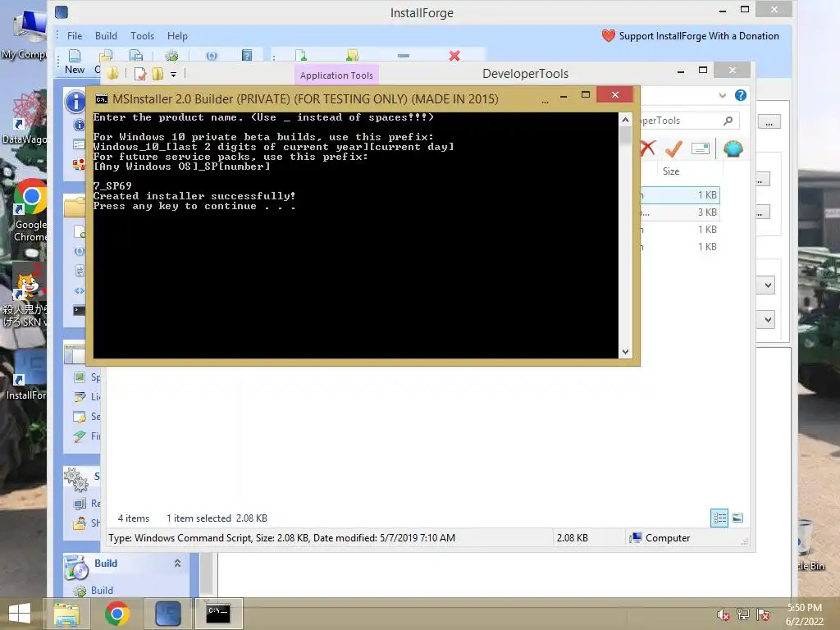Switch to InstallForge via taskbar button
The image size is (840, 630).
pyautogui.click(x=167, y=614)
